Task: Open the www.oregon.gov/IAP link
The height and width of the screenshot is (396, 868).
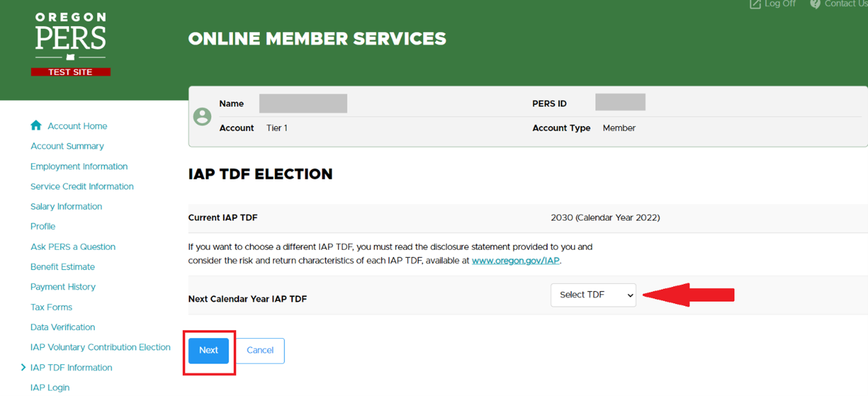Action: 515,260
